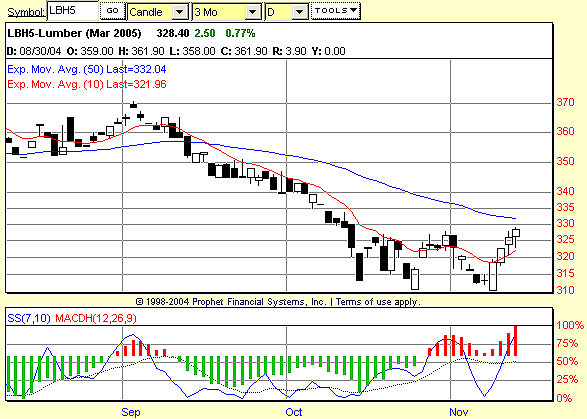Click the LBH5-Lumber (Mar 2005) chart title
Viewport: 587px width, 419px height.
click(74, 33)
